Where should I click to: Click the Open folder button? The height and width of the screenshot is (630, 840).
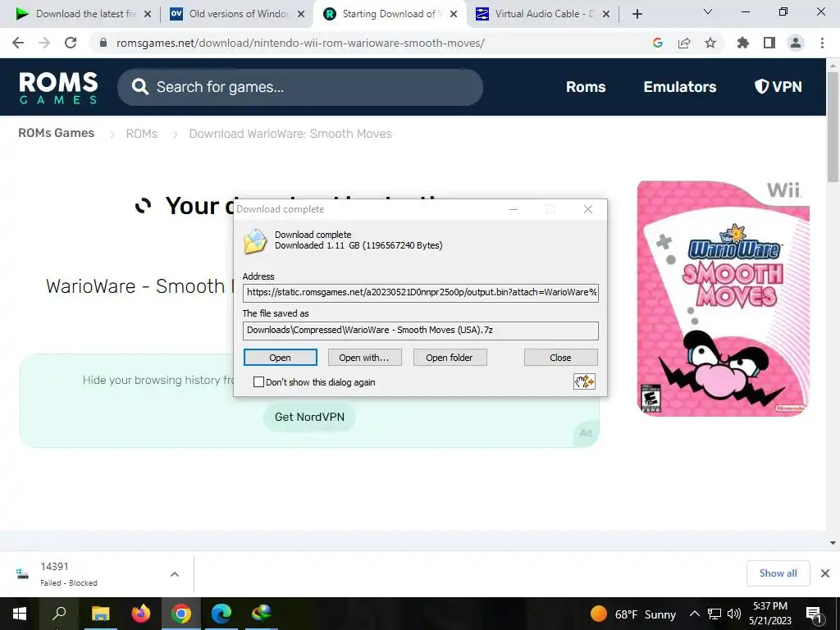(450, 358)
